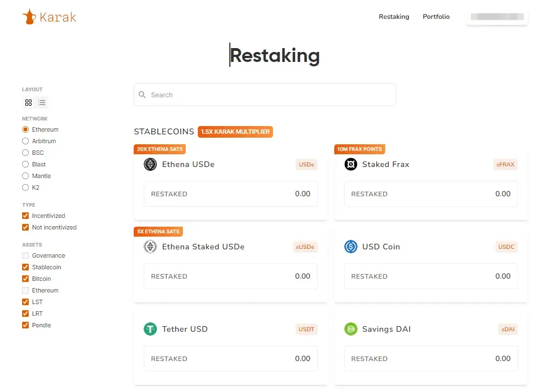Click the Karak logo icon
Viewport: 536px width, 392px height.
click(x=29, y=17)
